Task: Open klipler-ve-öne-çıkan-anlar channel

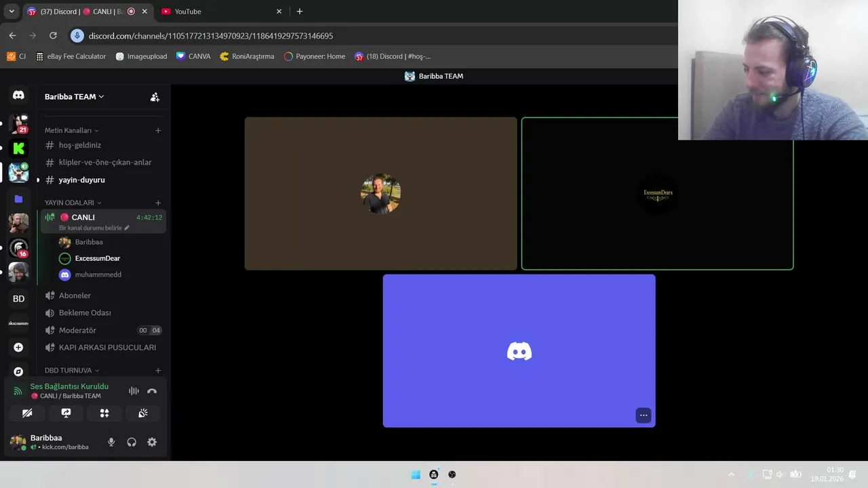Action: click(x=102, y=162)
